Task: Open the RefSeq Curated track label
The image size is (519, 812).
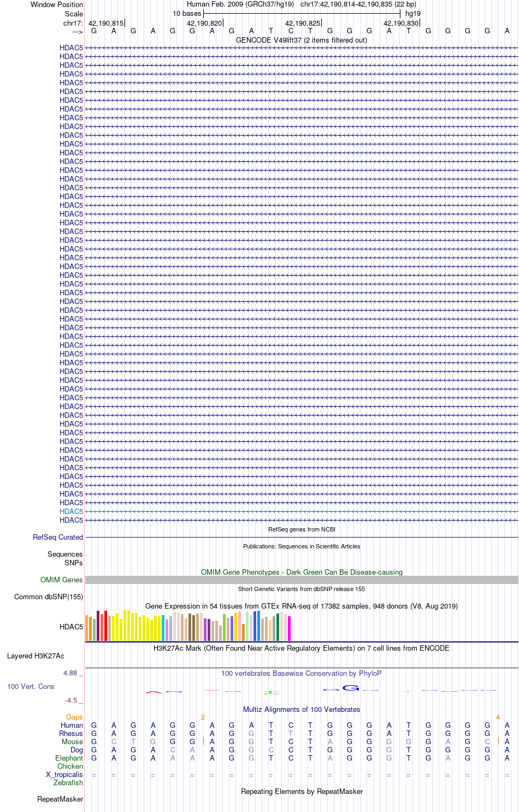Action: (x=58, y=537)
